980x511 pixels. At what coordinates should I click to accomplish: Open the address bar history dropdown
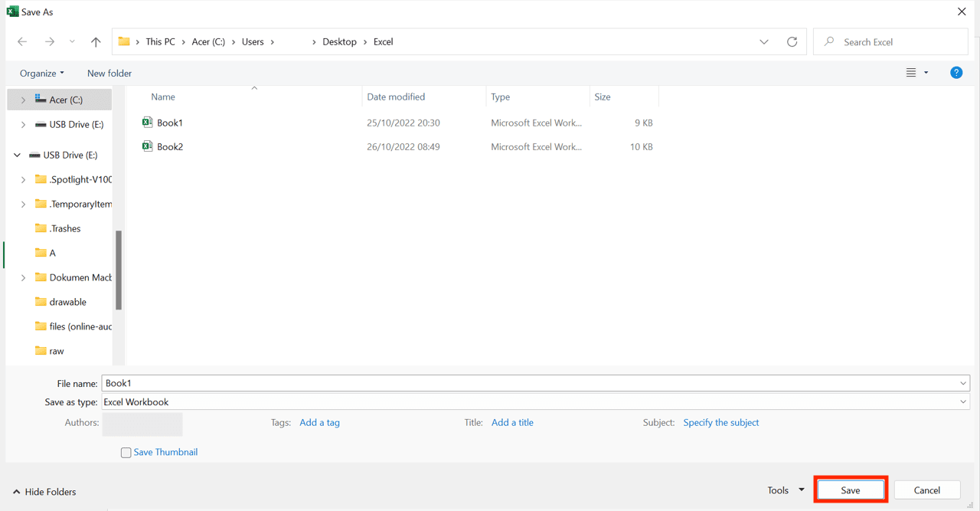point(764,42)
